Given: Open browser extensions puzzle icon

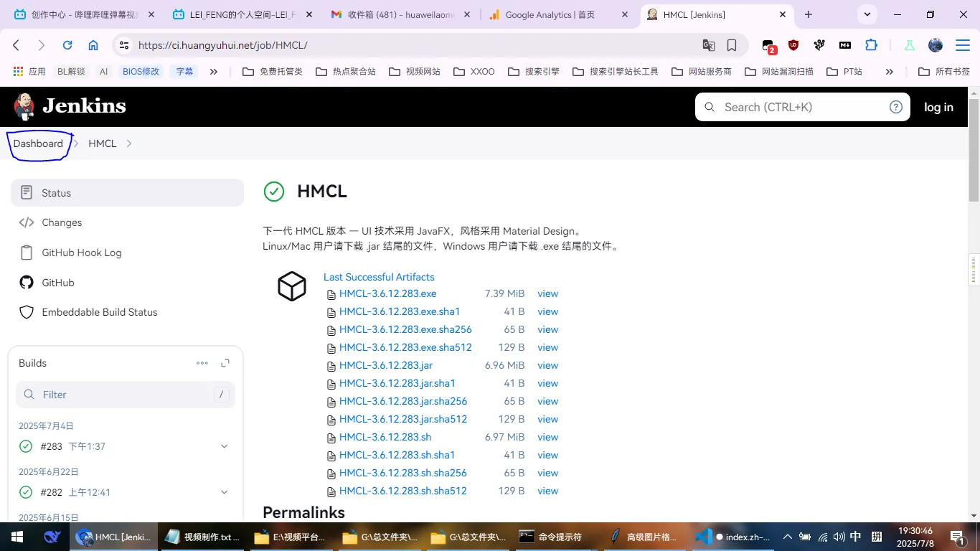Looking at the screenshot, I should click(871, 45).
